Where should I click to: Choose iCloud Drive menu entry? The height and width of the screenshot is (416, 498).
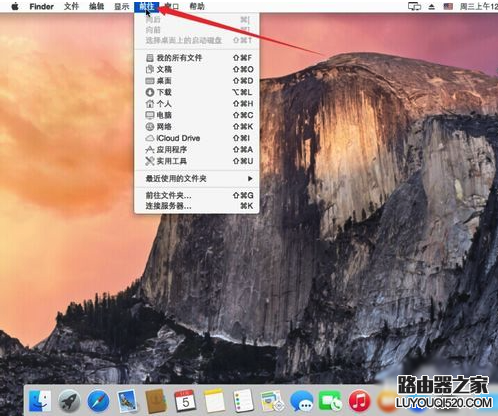[197, 138]
